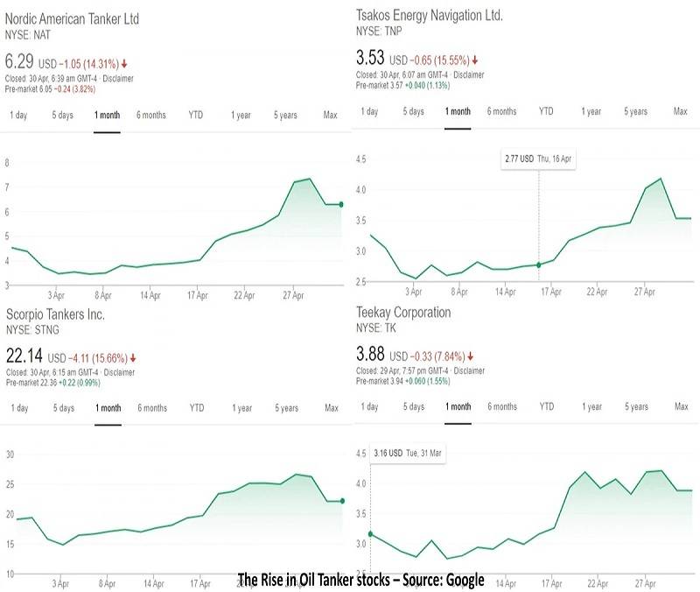Show YTD range for Scorpio Tankers chart

point(197,408)
